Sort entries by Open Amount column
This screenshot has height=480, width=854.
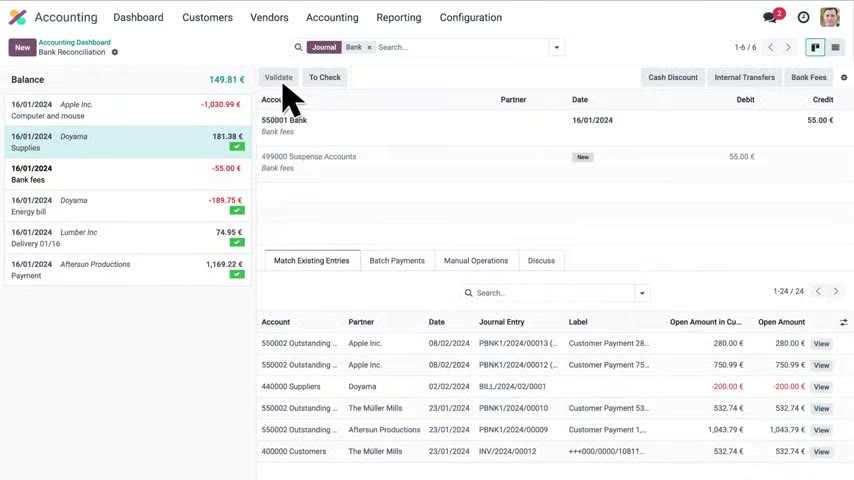[782, 322]
